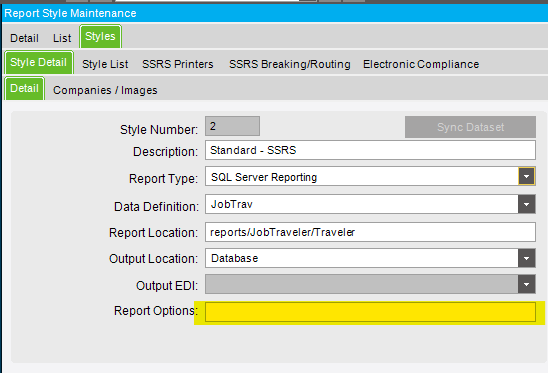This screenshot has height=373, width=548.
Task: Open the Detail top-level tab
Action: coord(24,38)
